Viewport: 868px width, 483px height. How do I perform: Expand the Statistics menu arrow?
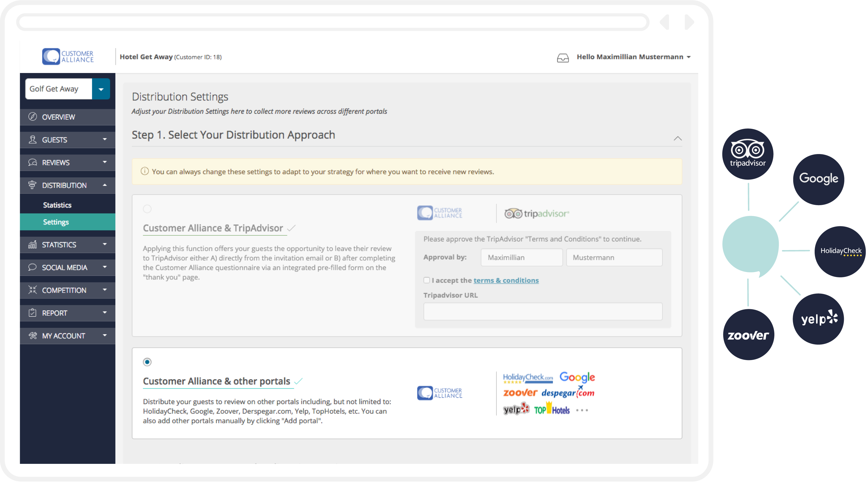pyautogui.click(x=105, y=244)
